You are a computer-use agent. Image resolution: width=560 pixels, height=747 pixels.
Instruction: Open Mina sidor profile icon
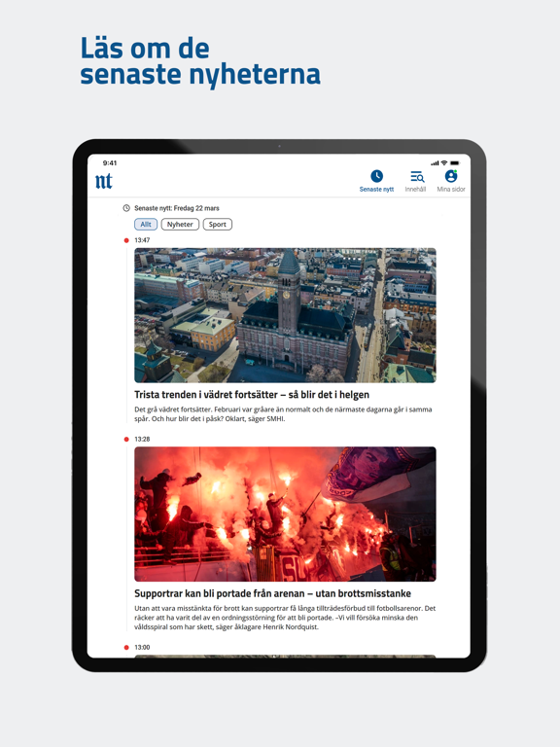(451, 176)
